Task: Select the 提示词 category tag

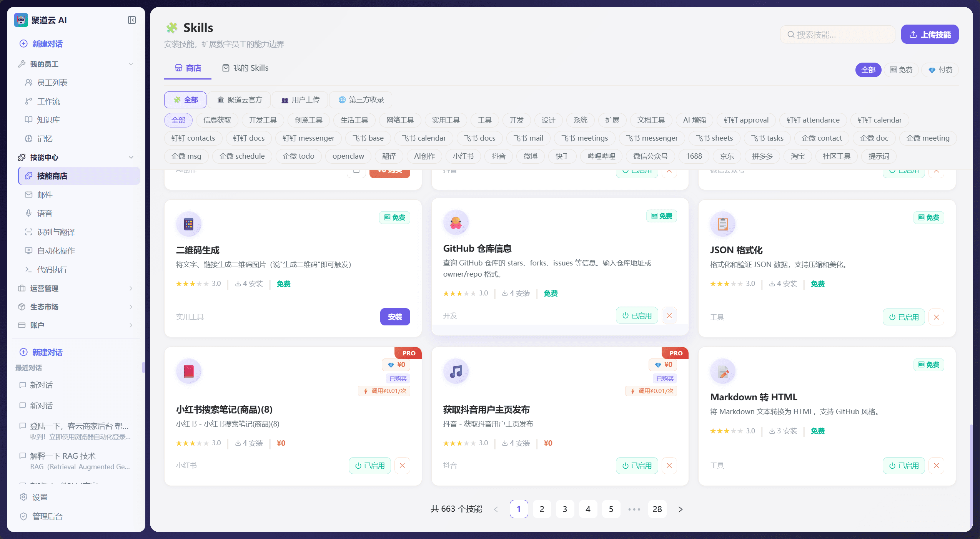Action: (879, 156)
